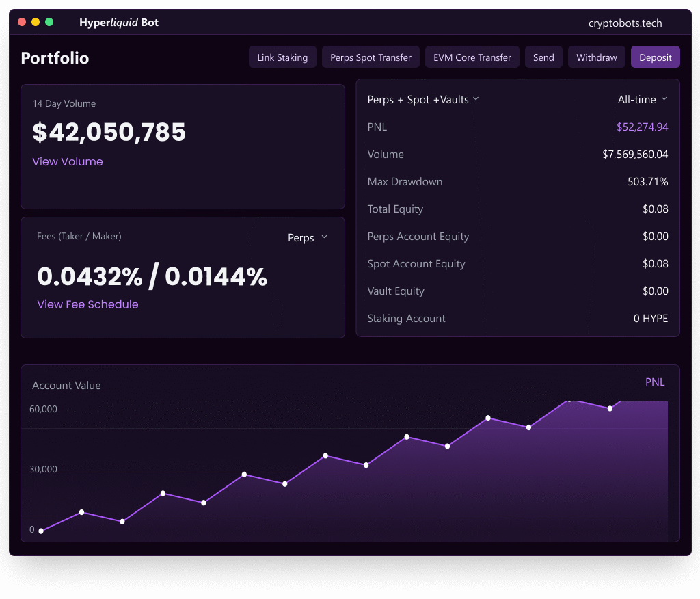Click the Staking Account label
This screenshot has width=700, height=599.
406,319
